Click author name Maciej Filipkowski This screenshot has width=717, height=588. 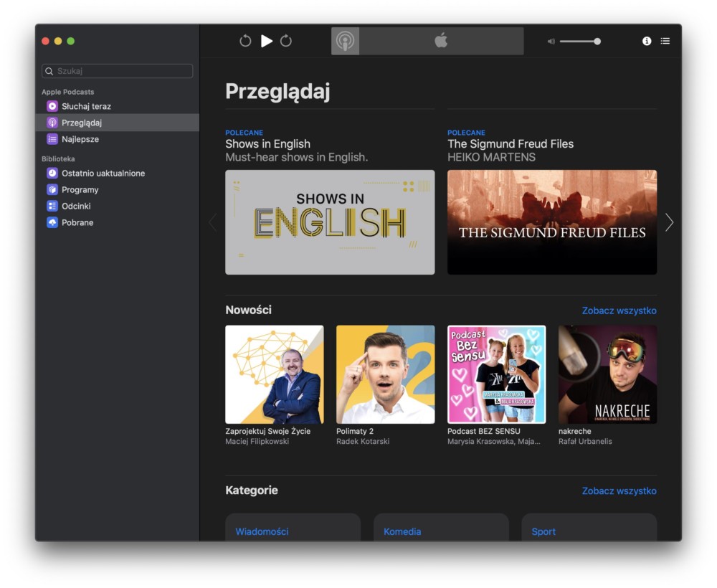257,442
